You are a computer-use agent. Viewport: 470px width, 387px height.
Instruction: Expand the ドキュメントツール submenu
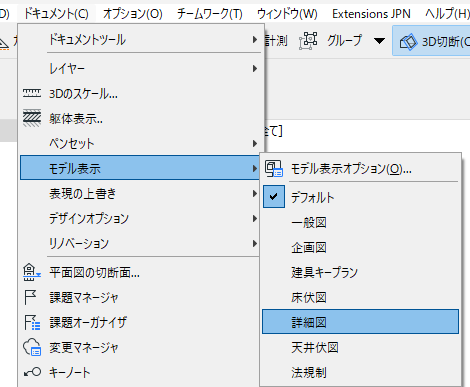[x=140, y=40]
